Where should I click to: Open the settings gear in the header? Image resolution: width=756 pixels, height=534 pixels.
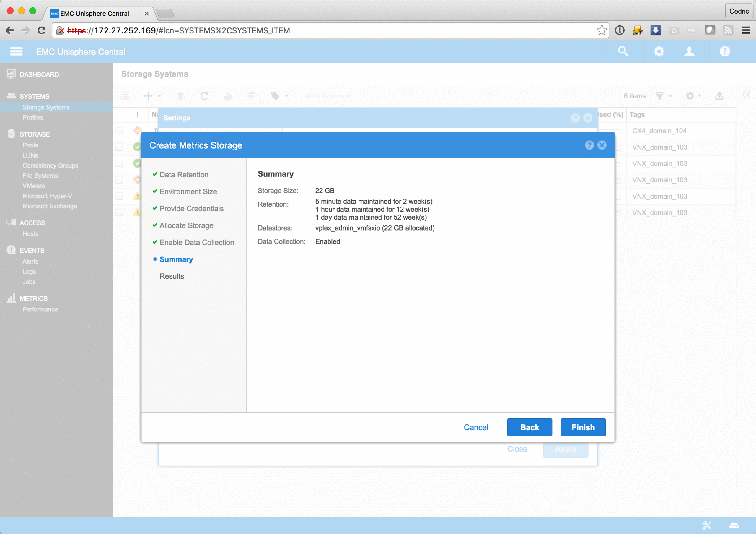[659, 51]
